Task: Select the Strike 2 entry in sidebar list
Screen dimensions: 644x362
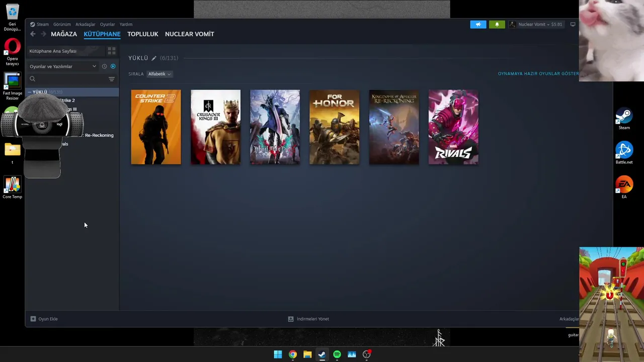Action: [x=67, y=101]
